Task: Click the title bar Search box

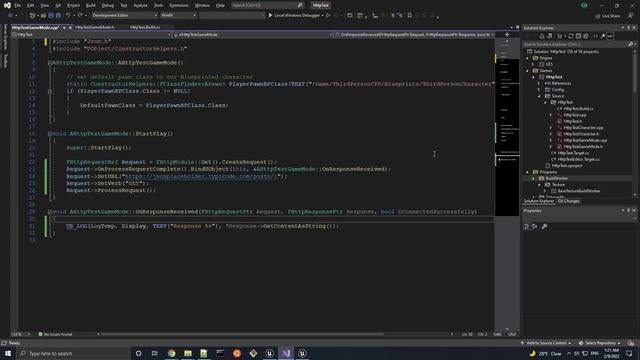Action: click(267, 5)
